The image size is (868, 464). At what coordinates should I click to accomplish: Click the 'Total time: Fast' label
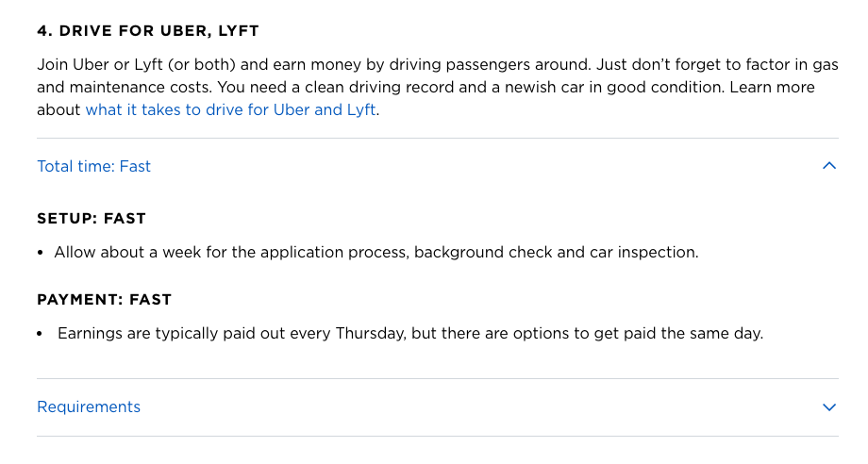[93, 166]
